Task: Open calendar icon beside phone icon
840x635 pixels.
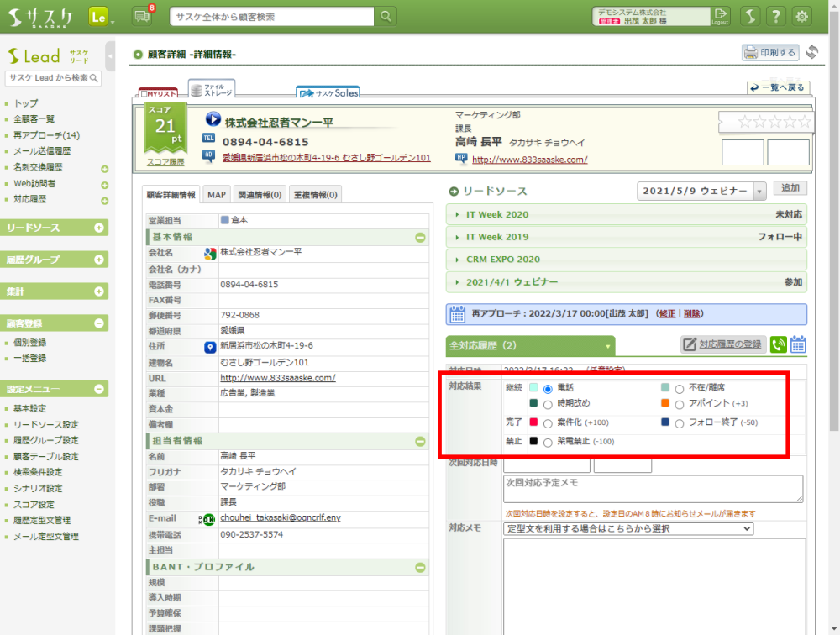Action: point(798,344)
